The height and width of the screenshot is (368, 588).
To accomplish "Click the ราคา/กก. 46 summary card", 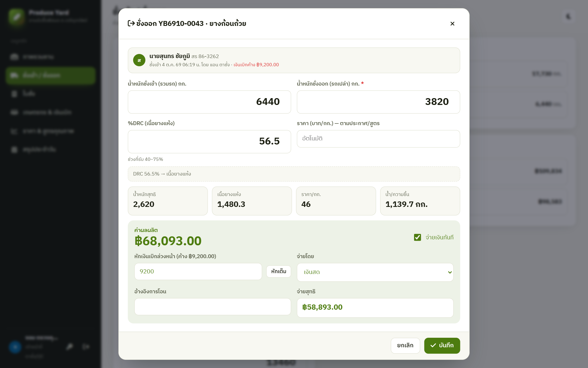I will [x=336, y=201].
